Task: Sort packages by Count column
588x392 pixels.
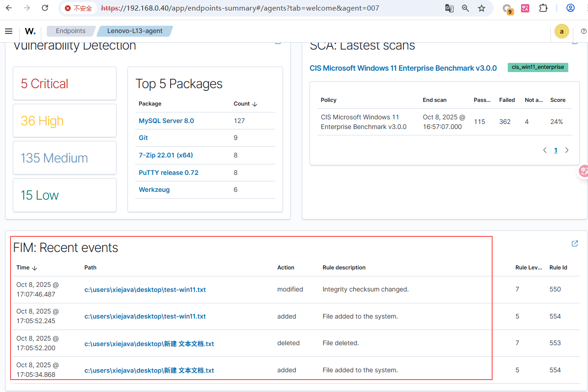Action: [245, 104]
